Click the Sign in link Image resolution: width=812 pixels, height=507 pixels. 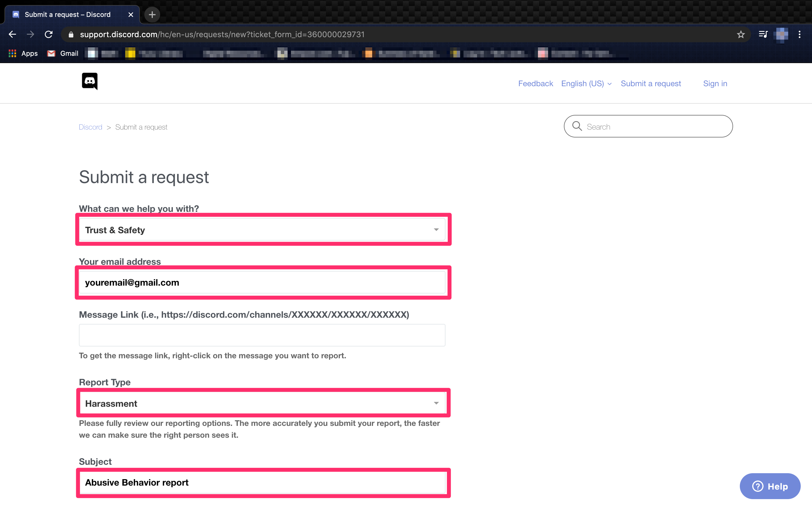(715, 83)
